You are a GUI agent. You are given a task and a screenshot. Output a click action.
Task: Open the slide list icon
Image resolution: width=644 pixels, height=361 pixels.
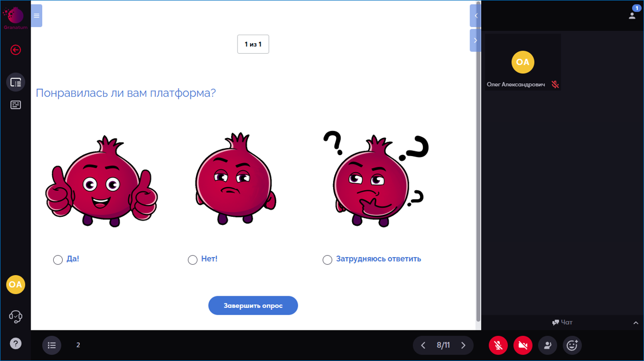tap(51, 345)
